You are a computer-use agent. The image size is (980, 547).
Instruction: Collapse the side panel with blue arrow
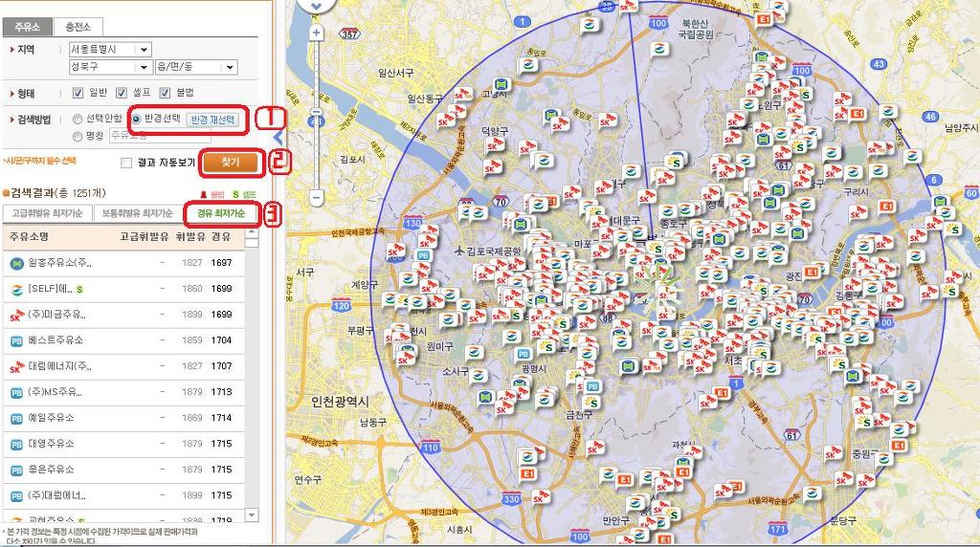pos(278,137)
